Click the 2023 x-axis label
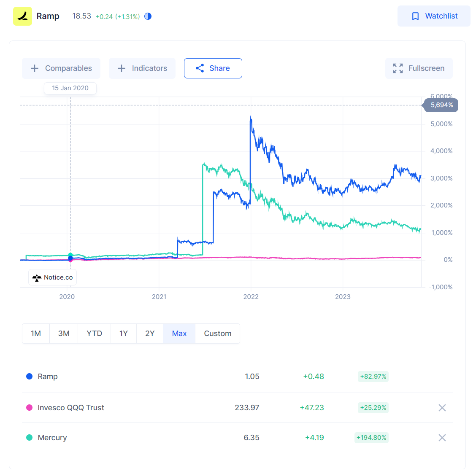 pyautogui.click(x=343, y=296)
